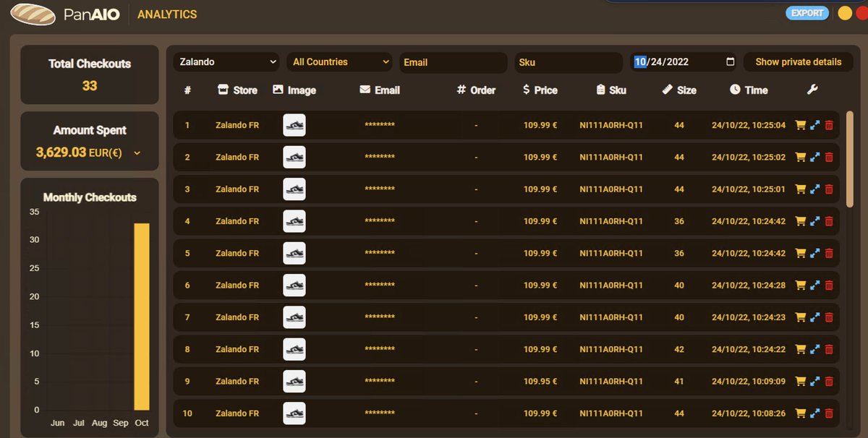Click Show private details button

[799, 62]
